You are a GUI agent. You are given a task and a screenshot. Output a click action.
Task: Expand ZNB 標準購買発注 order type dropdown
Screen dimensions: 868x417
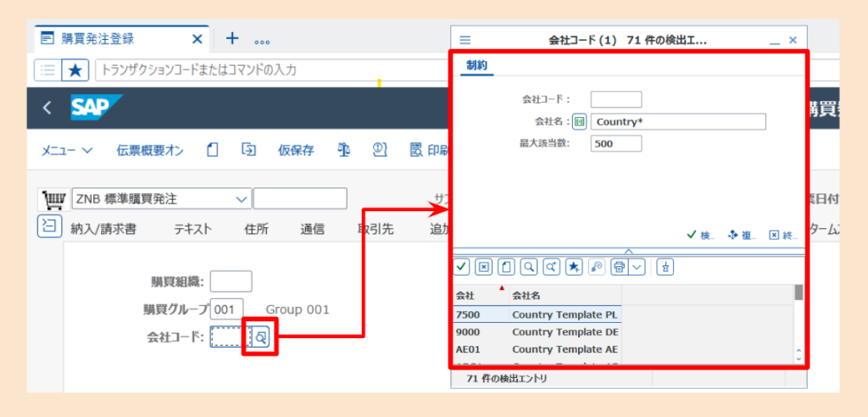click(x=242, y=199)
